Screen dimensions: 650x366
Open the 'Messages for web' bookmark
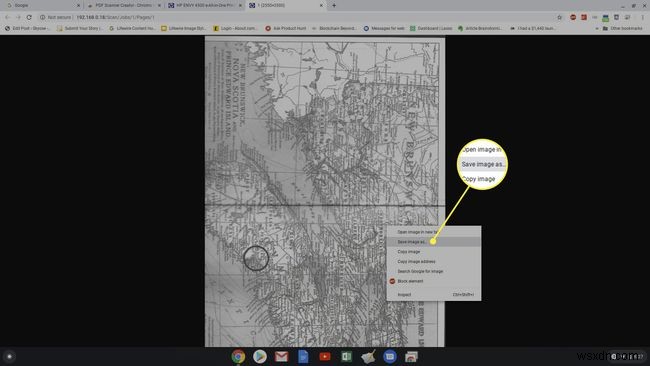point(384,28)
